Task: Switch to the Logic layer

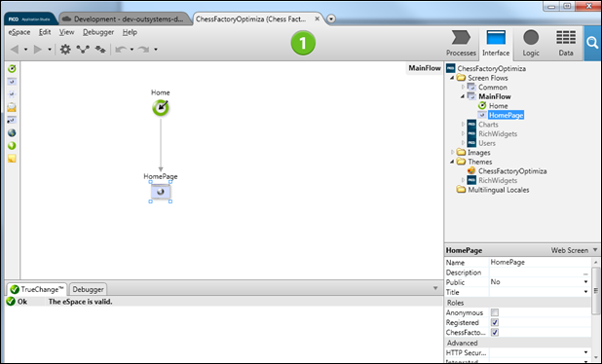Action: click(531, 43)
